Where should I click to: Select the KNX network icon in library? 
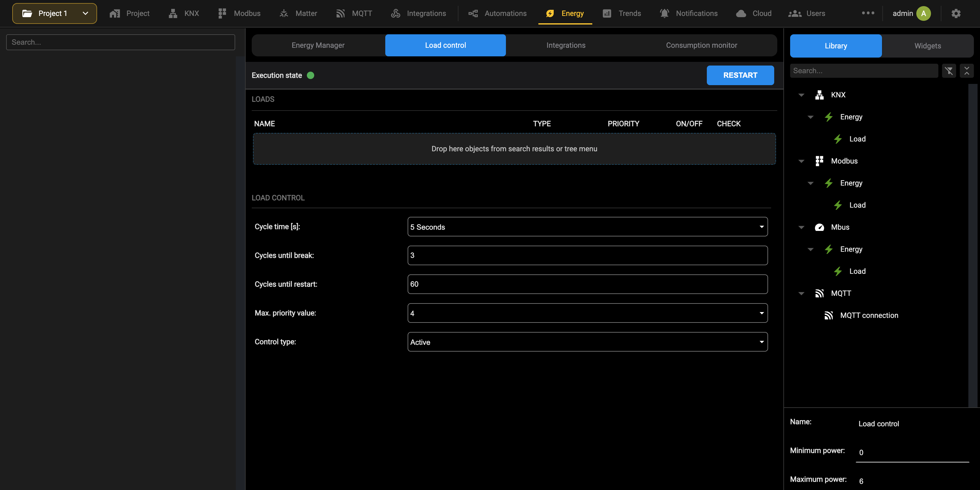tap(820, 95)
